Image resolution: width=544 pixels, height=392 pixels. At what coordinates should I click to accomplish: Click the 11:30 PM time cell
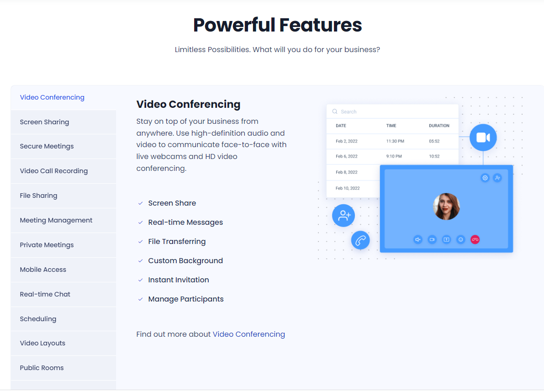click(395, 141)
